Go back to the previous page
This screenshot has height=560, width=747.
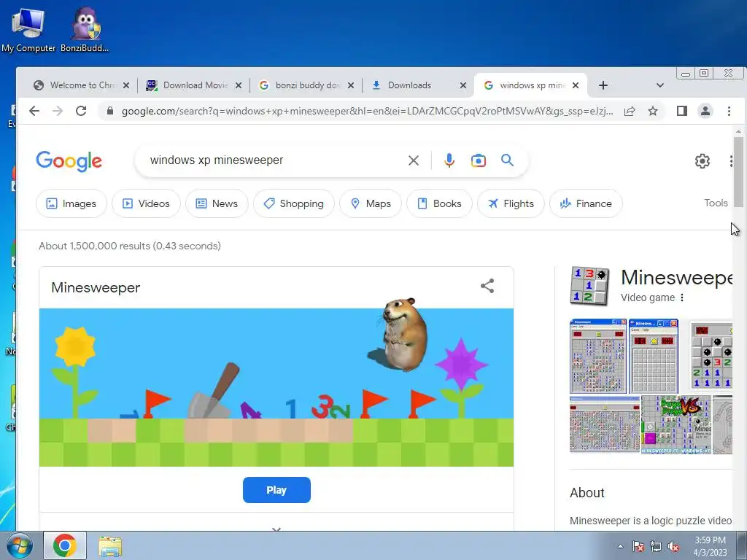(x=34, y=111)
